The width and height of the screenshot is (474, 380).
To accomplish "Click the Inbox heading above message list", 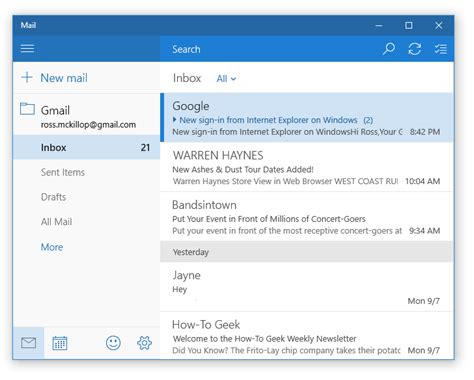I will [187, 78].
